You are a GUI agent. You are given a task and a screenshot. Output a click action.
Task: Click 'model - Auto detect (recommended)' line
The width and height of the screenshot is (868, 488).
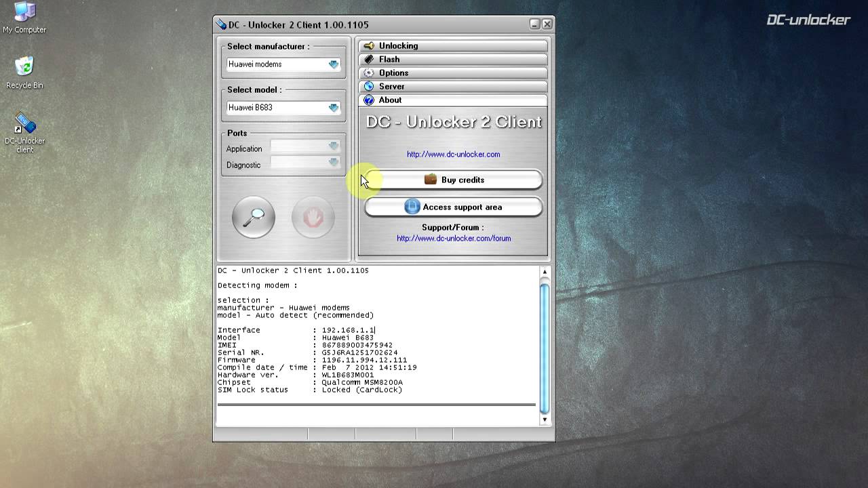point(295,316)
